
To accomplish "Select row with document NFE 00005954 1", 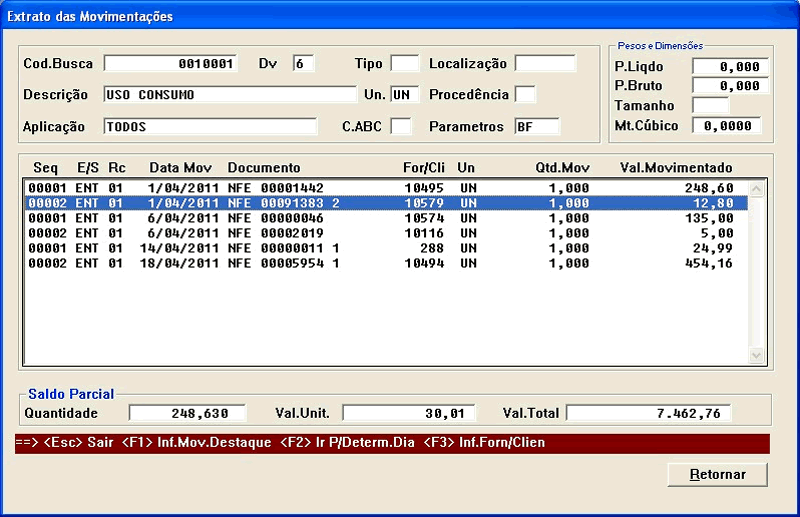I will [386, 263].
